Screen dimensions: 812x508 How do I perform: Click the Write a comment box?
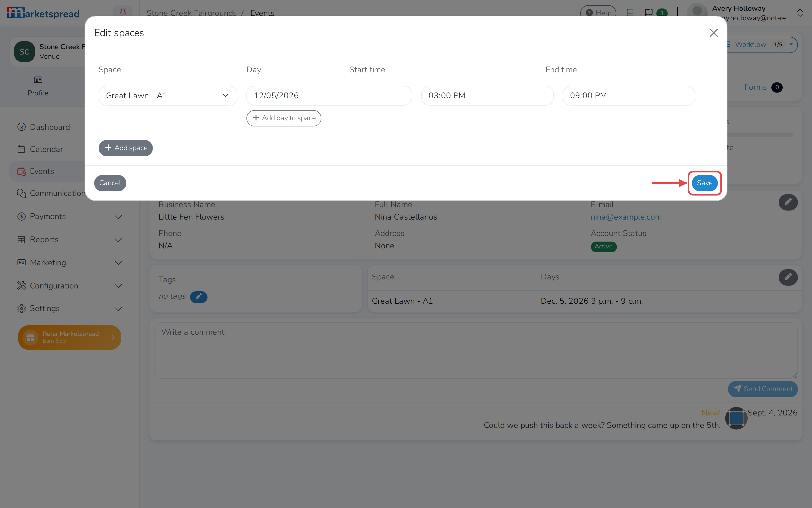click(x=475, y=351)
